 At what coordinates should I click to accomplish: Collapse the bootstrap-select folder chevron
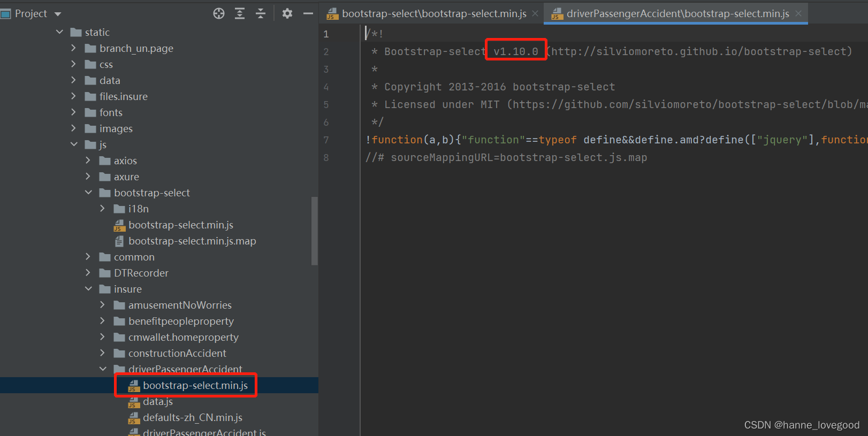88,193
